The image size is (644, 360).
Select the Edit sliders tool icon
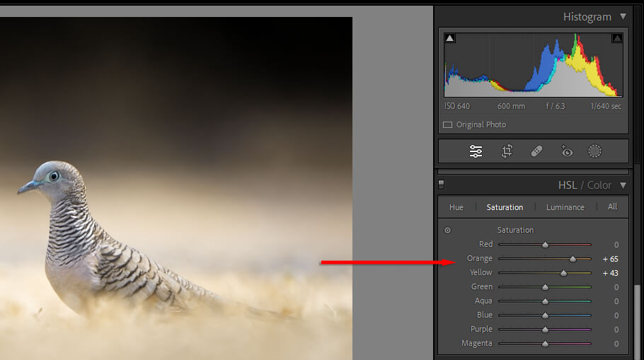[x=476, y=151]
